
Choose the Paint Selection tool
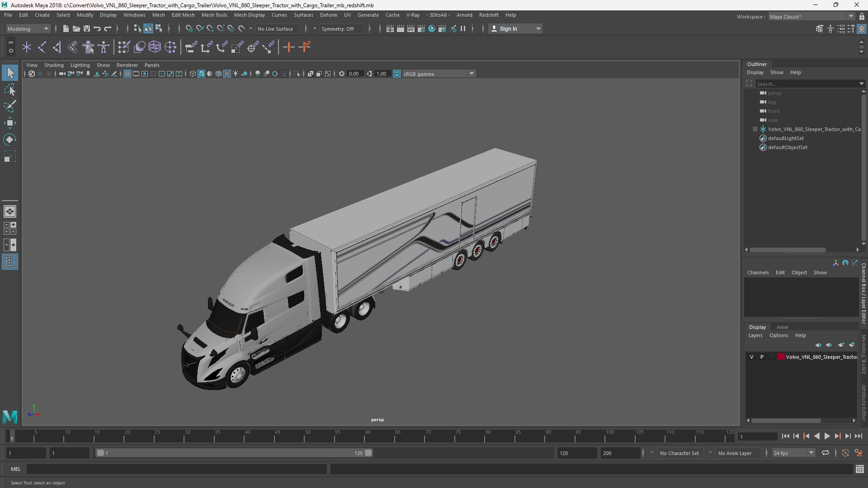[10, 107]
